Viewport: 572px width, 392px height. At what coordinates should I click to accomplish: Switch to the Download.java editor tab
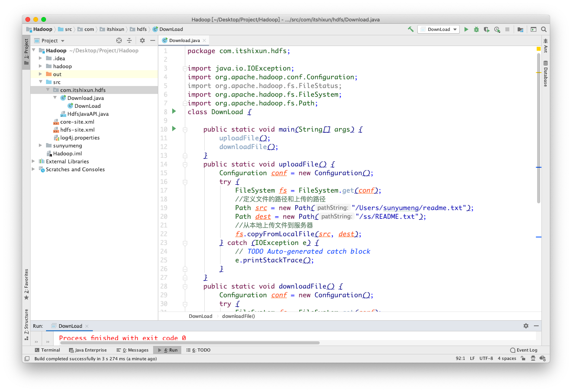point(184,40)
